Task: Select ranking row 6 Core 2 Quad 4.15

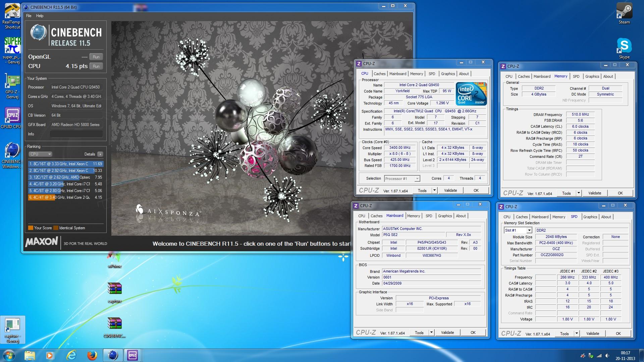Action: tap(66, 197)
